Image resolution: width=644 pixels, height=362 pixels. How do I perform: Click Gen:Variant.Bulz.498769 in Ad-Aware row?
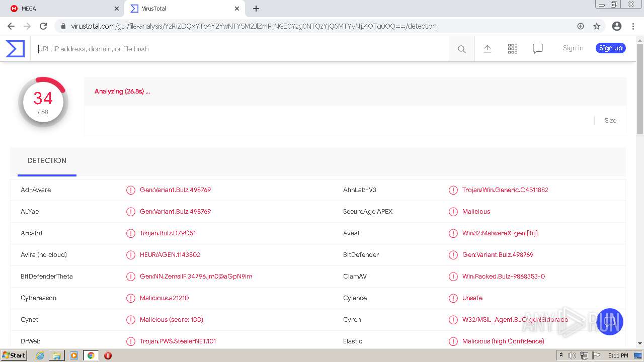point(175,190)
